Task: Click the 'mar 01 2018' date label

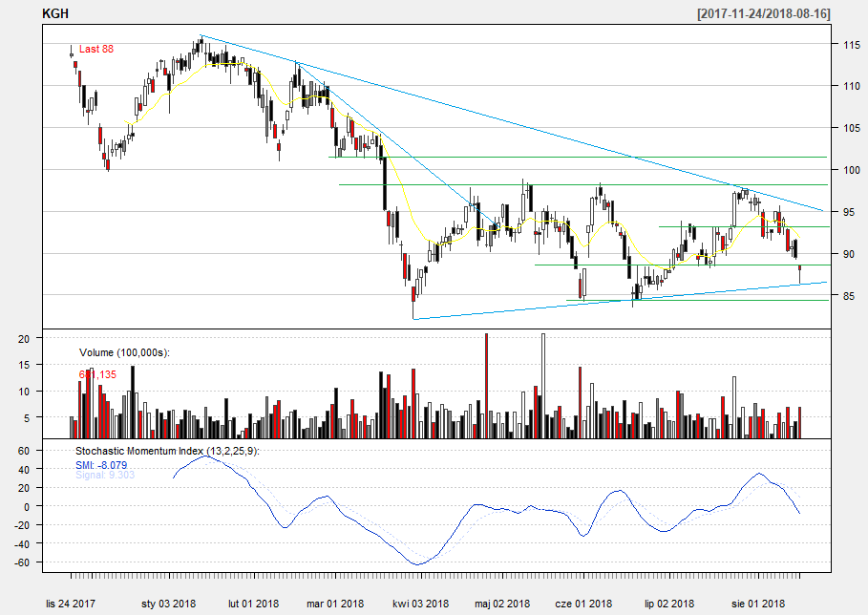Action: (x=335, y=604)
